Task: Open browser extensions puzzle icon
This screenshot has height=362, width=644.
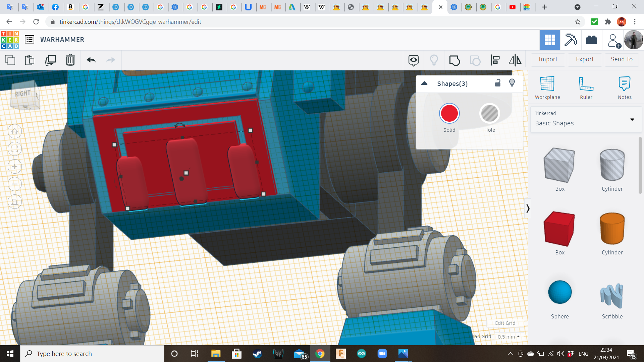Action: [x=608, y=22]
